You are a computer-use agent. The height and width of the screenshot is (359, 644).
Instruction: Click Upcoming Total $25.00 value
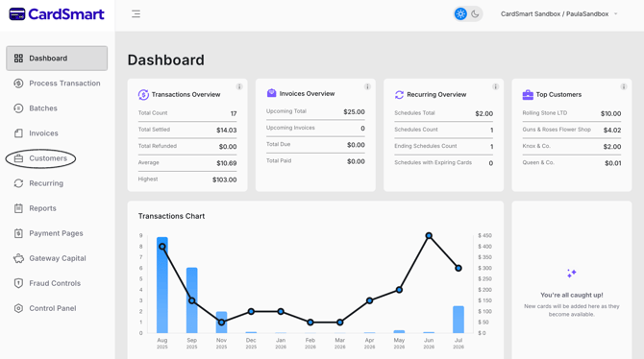[x=354, y=112]
